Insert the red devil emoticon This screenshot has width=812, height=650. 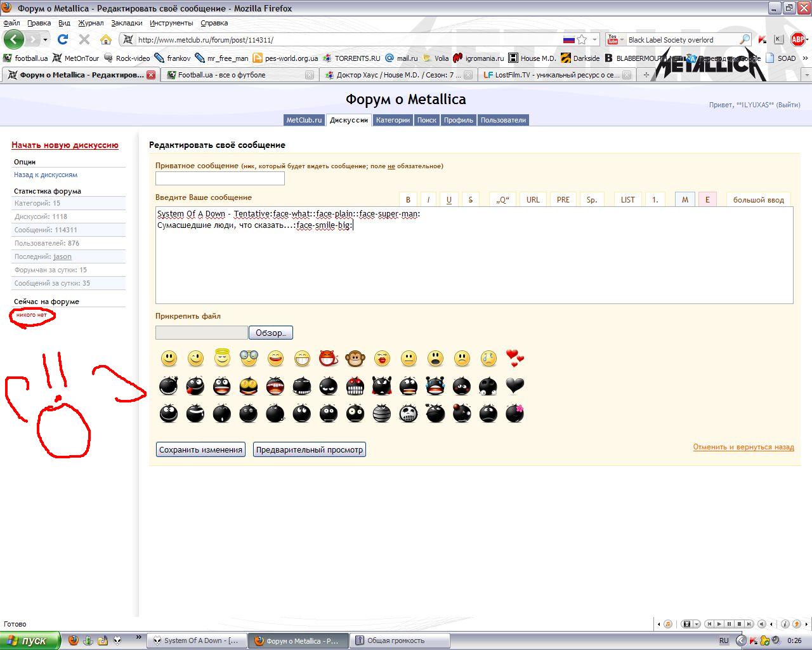pos(329,359)
